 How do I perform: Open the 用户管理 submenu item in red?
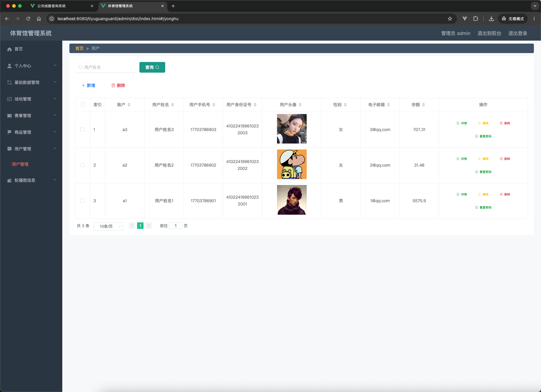pos(20,164)
